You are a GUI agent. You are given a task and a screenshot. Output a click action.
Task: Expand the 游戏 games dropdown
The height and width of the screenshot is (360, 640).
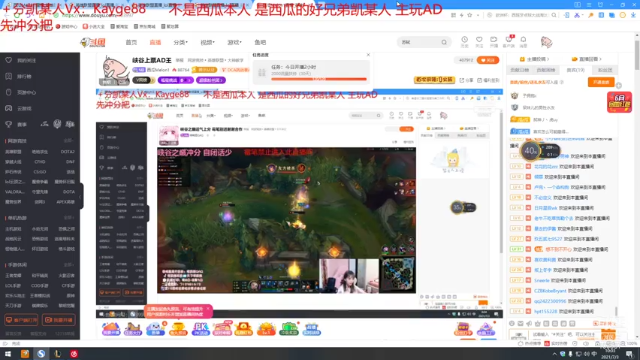pos(234,42)
